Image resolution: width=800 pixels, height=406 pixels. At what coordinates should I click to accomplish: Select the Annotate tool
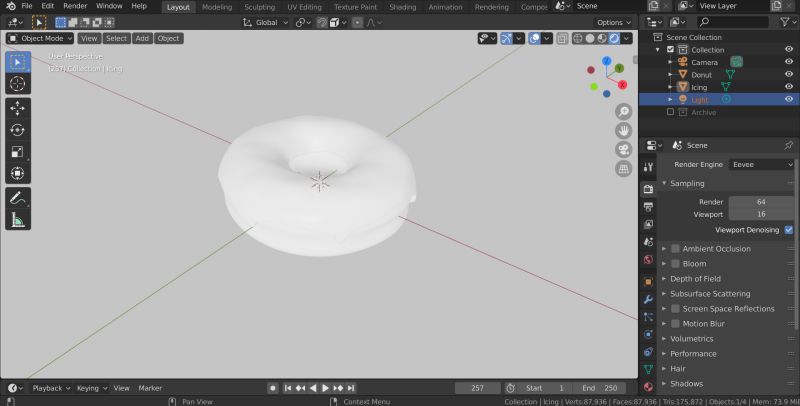[x=18, y=198]
